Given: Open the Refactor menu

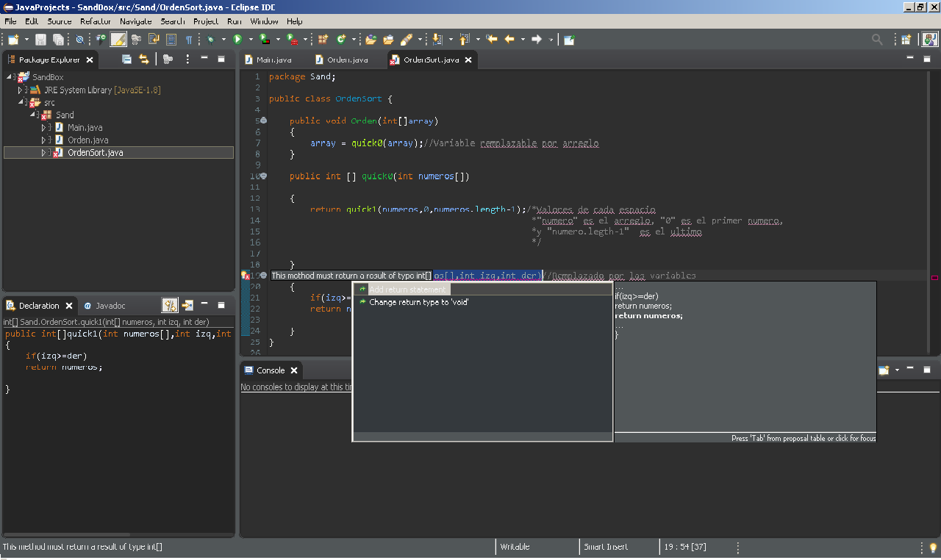Looking at the screenshot, I should [x=96, y=21].
